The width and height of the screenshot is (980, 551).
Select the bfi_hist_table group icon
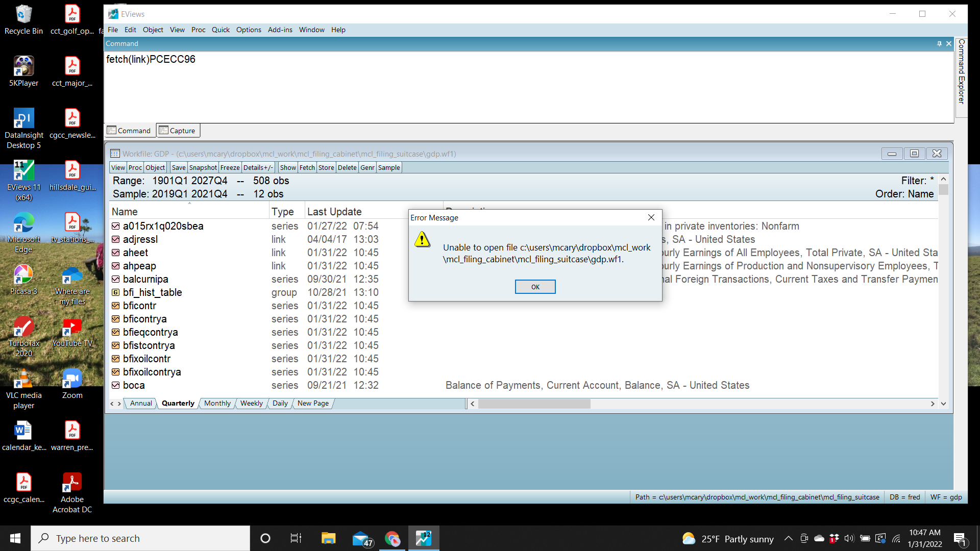pos(116,292)
